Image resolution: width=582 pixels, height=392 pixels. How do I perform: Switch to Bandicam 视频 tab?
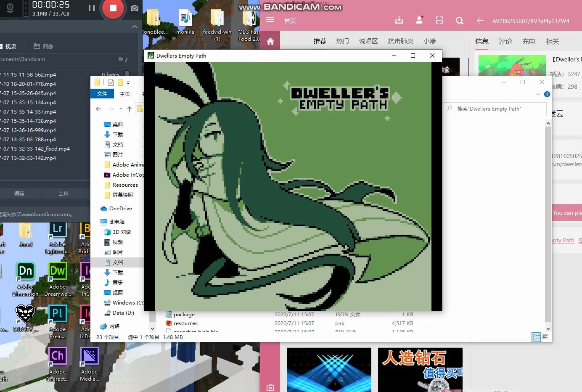pos(8,46)
